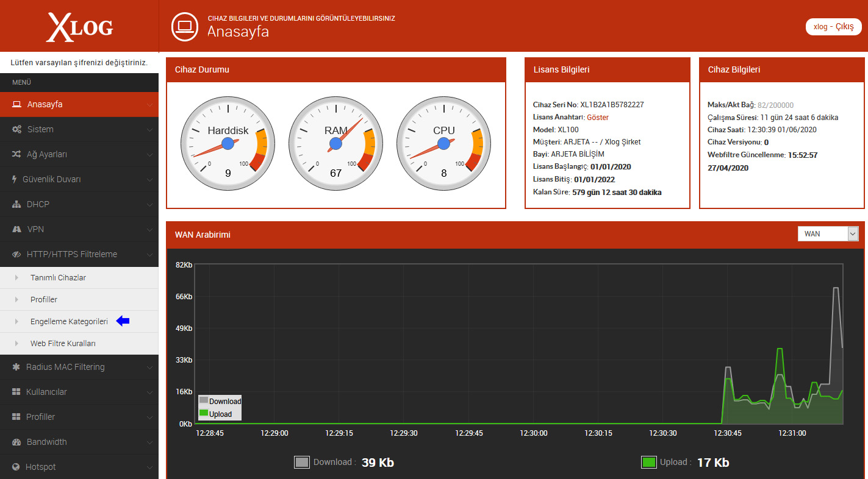Click the Lisans Bilgileri panel header
This screenshot has width=868, height=479.
pos(608,69)
